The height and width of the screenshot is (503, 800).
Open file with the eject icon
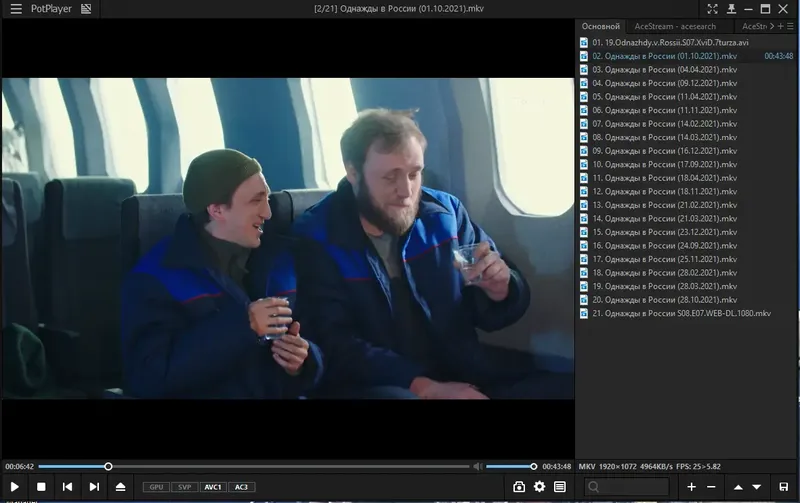[x=120, y=487]
